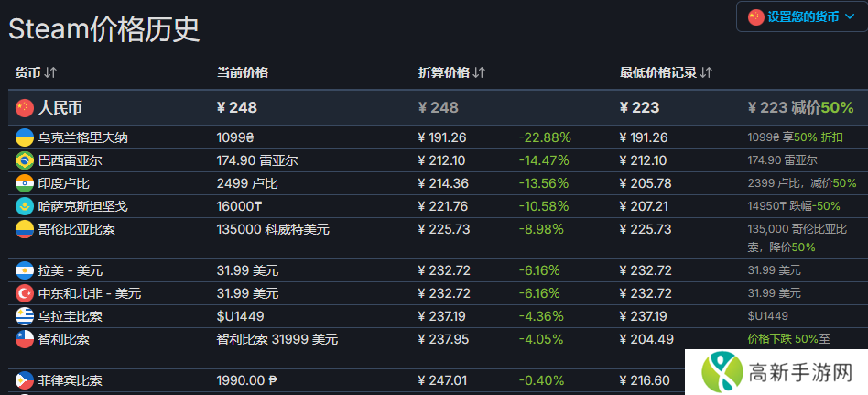868x395 pixels.
Task: Click the Argentina flag for 拉美 - 美元
Action: [24, 271]
